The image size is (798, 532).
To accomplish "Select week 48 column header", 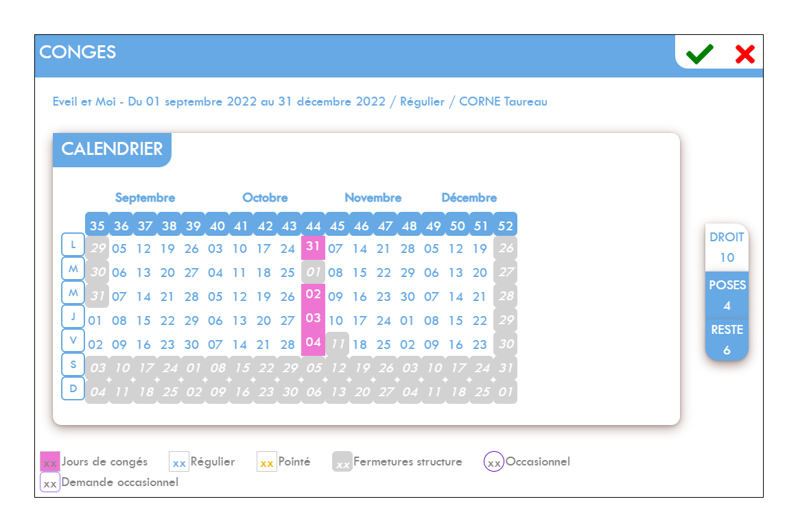I will (x=409, y=225).
